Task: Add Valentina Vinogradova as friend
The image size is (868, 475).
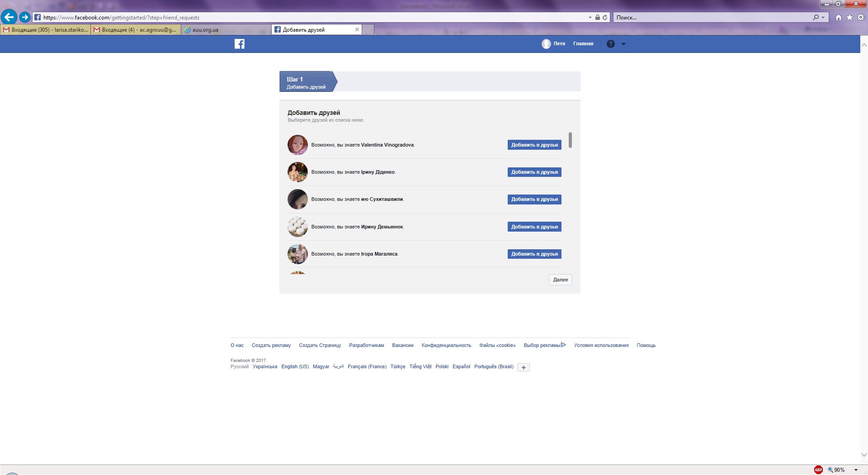Action: [x=534, y=145]
